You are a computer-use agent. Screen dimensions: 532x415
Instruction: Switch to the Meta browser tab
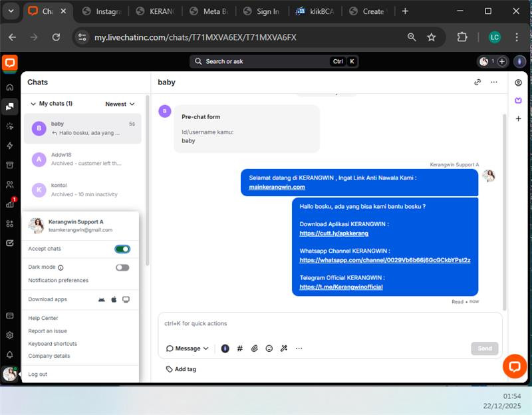[209, 11]
